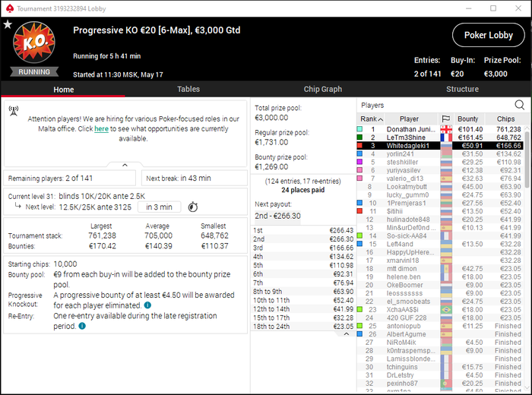The width and height of the screenshot is (532, 395).
Task: Open the player search magnifier
Action: coord(519,105)
